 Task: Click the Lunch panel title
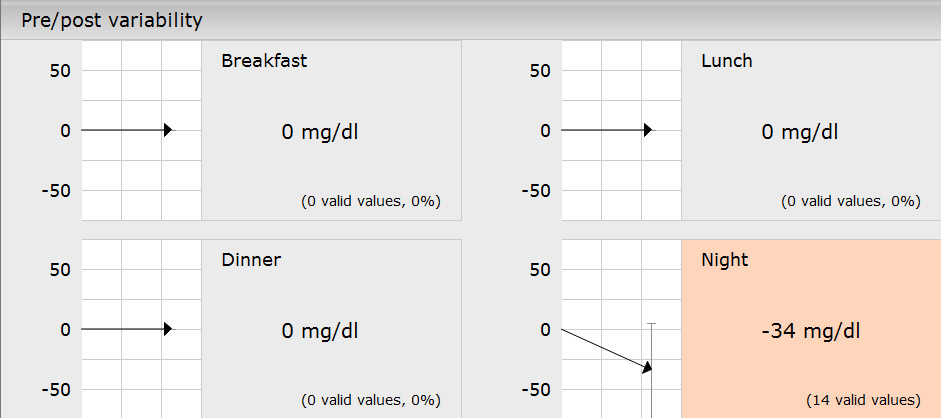pyautogui.click(x=727, y=60)
